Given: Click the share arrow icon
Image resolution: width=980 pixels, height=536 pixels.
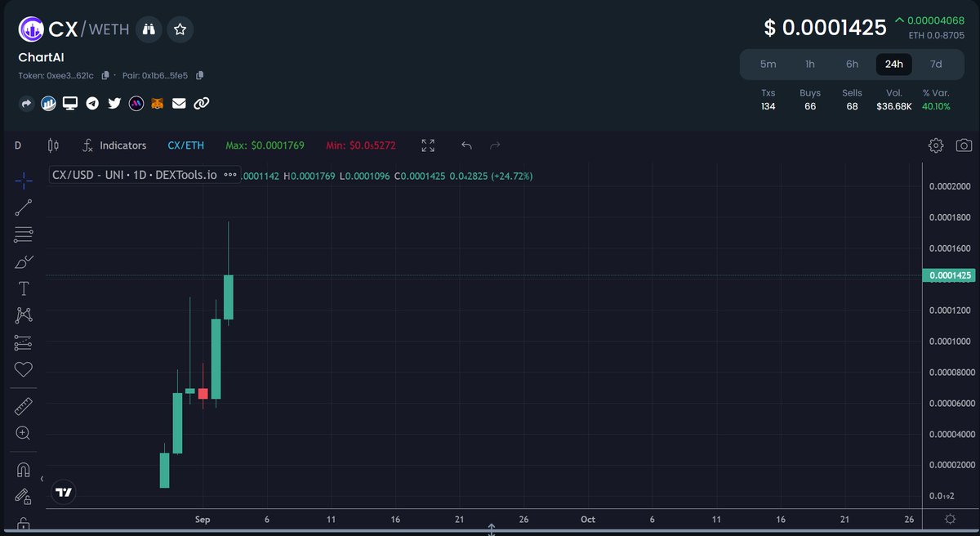Looking at the screenshot, I should pyautogui.click(x=26, y=104).
